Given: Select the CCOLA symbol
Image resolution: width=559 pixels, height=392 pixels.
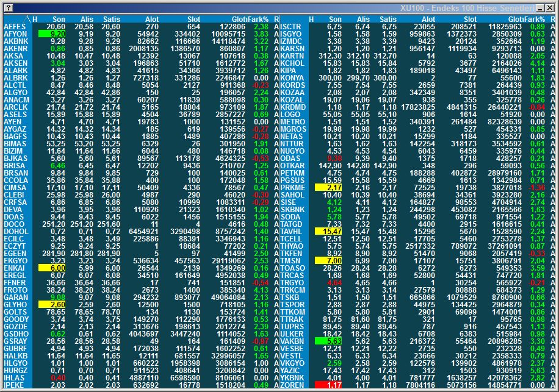Looking at the screenshot, I should tap(15, 180).
